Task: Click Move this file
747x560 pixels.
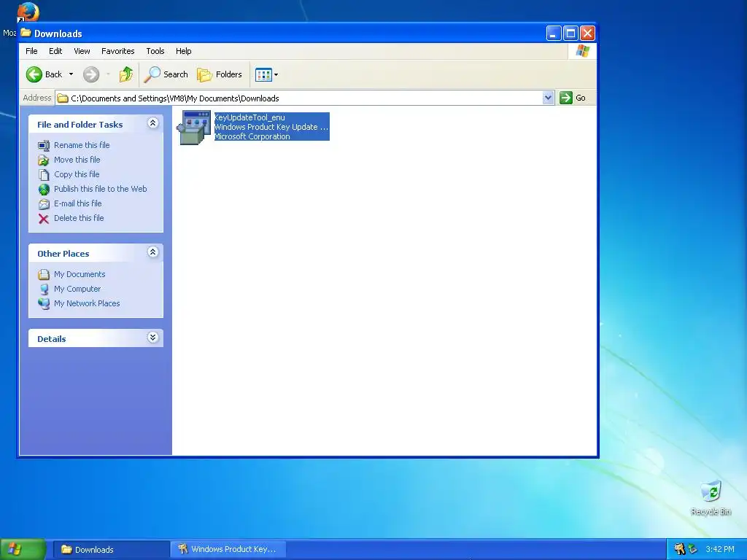Action: click(x=77, y=160)
